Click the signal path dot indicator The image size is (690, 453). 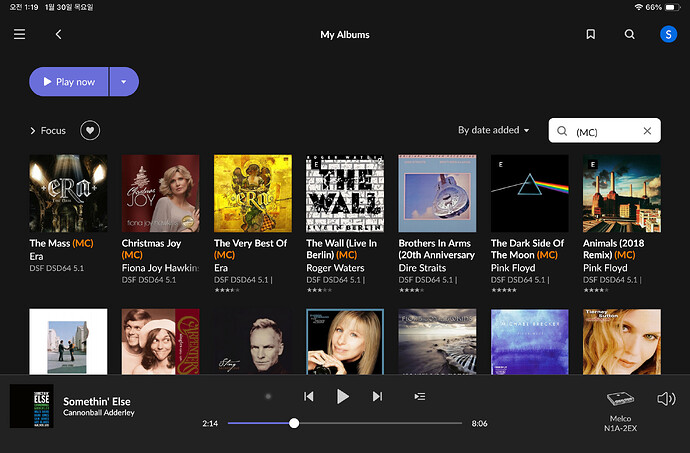tap(268, 397)
